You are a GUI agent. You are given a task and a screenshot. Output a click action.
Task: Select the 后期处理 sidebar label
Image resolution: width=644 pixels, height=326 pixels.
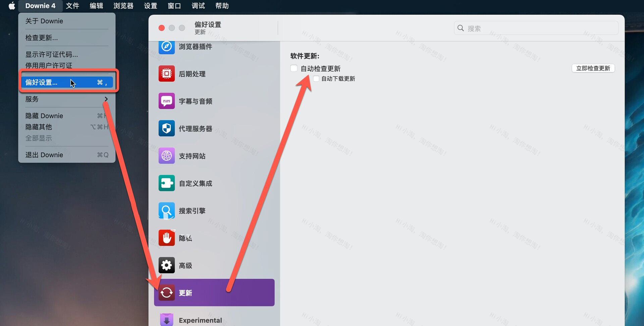(x=192, y=74)
